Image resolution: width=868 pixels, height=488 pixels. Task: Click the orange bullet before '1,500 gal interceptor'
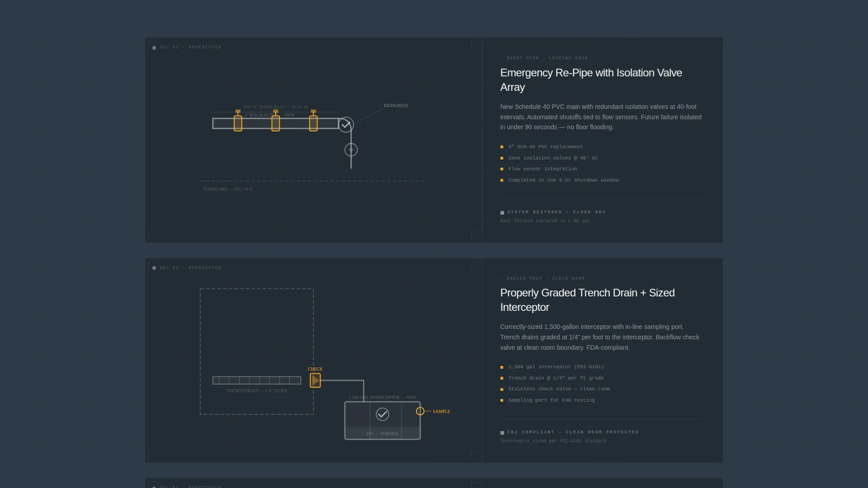coord(502,367)
